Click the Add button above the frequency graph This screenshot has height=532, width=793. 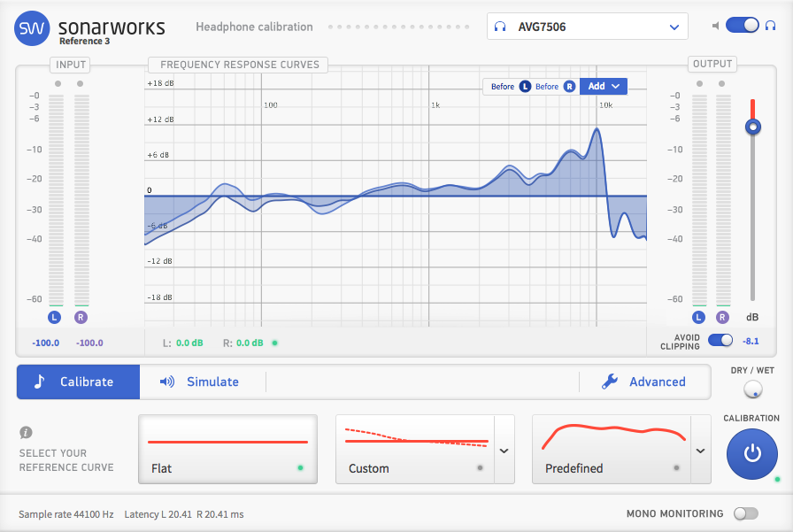click(603, 86)
